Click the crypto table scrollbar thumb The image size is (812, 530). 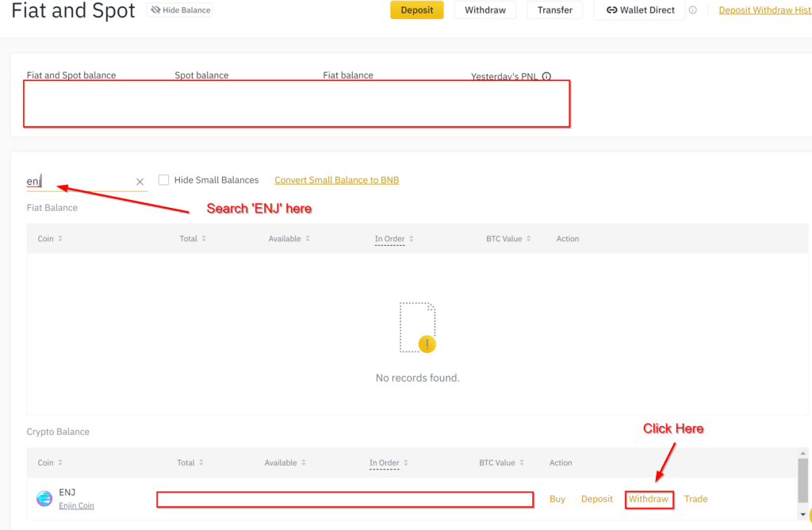coord(802,480)
